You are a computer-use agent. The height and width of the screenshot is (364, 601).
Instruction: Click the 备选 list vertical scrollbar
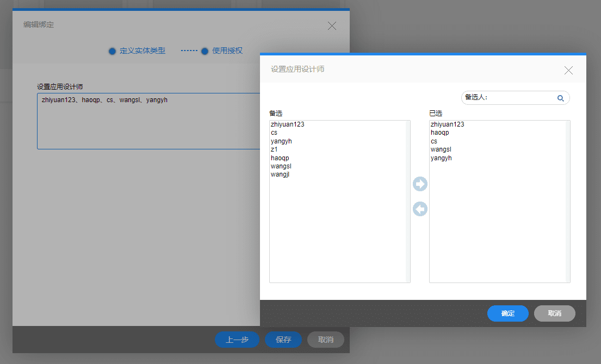(408, 202)
